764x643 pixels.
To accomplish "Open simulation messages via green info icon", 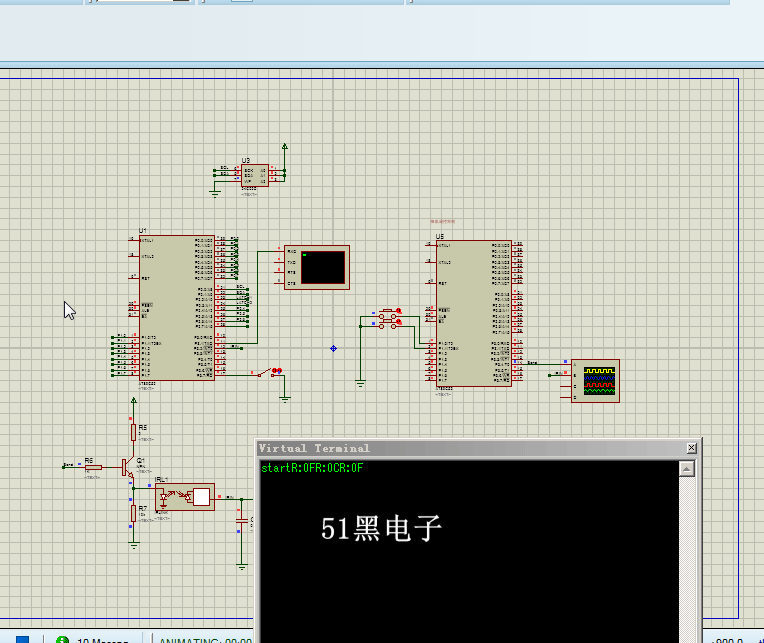I will (62, 640).
